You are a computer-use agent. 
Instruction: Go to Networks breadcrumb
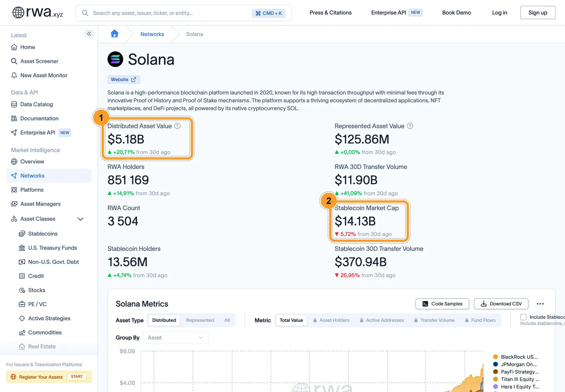152,34
